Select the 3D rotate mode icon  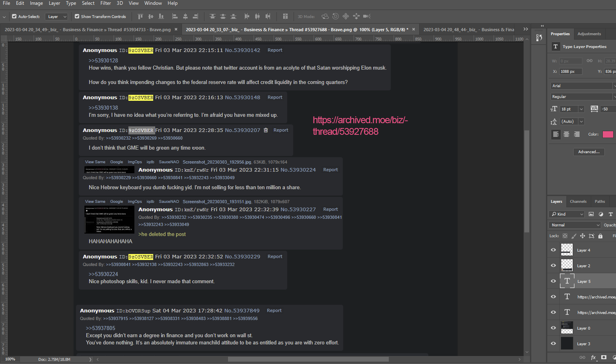point(325,16)
